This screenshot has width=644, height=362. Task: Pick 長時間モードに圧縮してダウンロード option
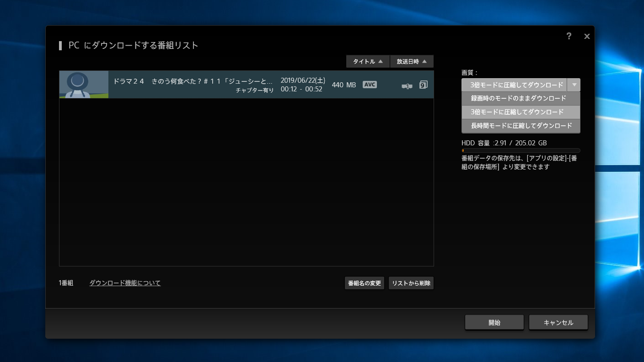[x=521, y=126]
